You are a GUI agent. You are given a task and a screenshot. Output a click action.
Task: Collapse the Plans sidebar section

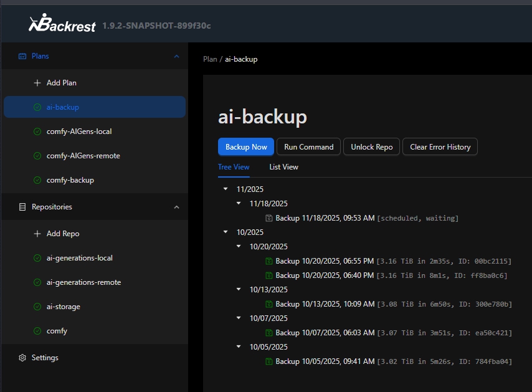click(176, 56)
